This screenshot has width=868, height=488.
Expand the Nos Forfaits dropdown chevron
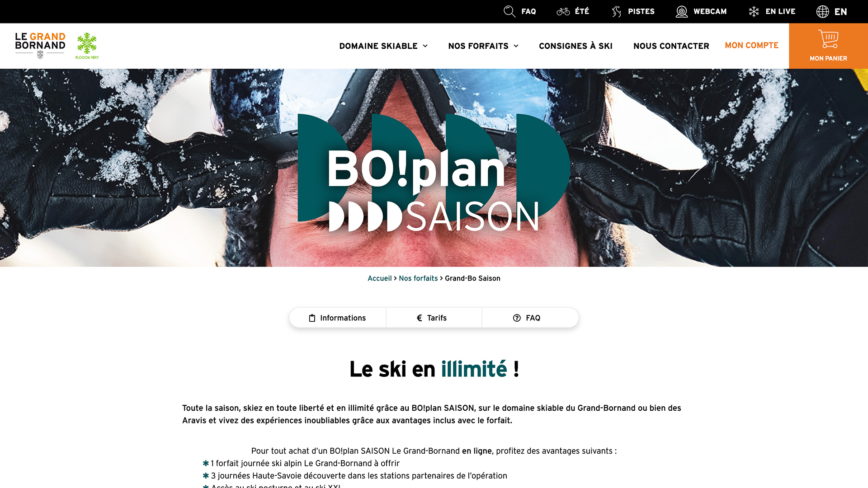coord(516,46)
